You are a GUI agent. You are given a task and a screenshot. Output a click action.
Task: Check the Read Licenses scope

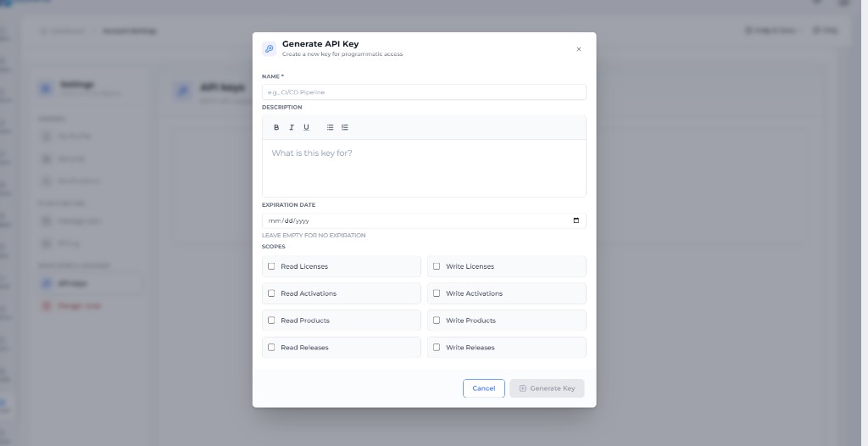point(271,266)
